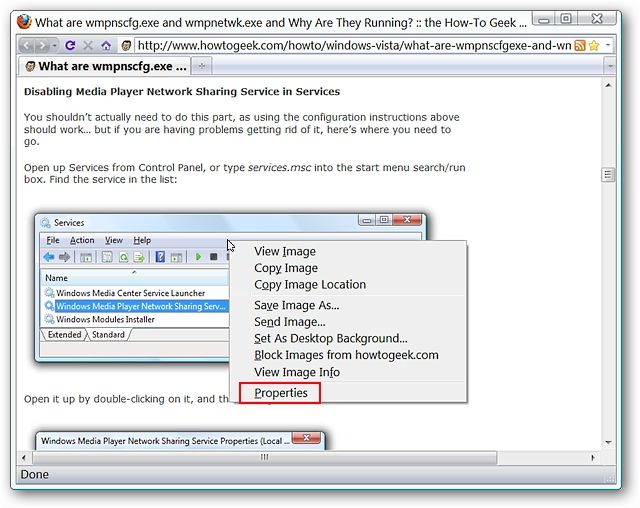Click black Stop Service square icon
The height and width of the screenshot is (508, 640).
213,257
